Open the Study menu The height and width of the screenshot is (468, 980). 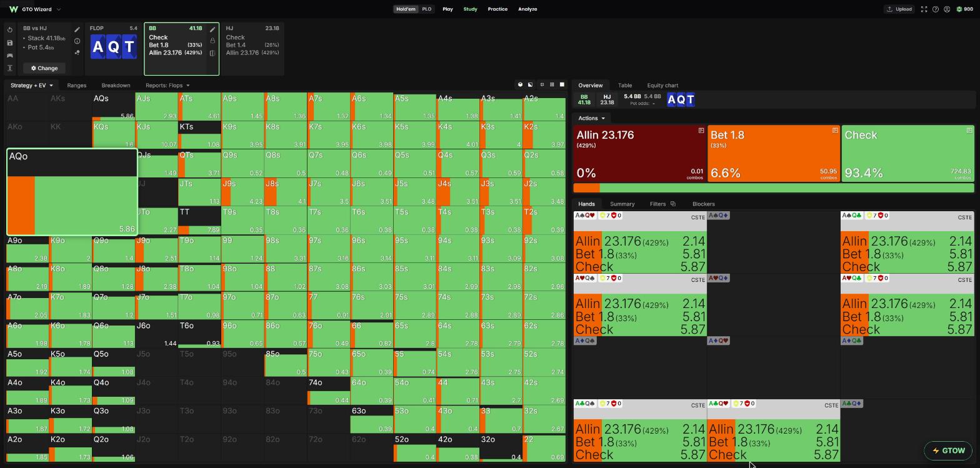coord(470,9)
